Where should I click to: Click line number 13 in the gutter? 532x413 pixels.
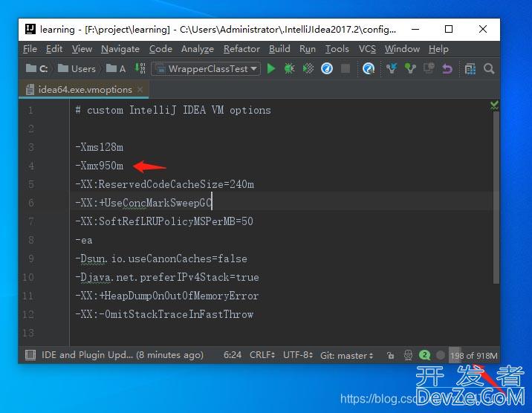tap(28, 333)
